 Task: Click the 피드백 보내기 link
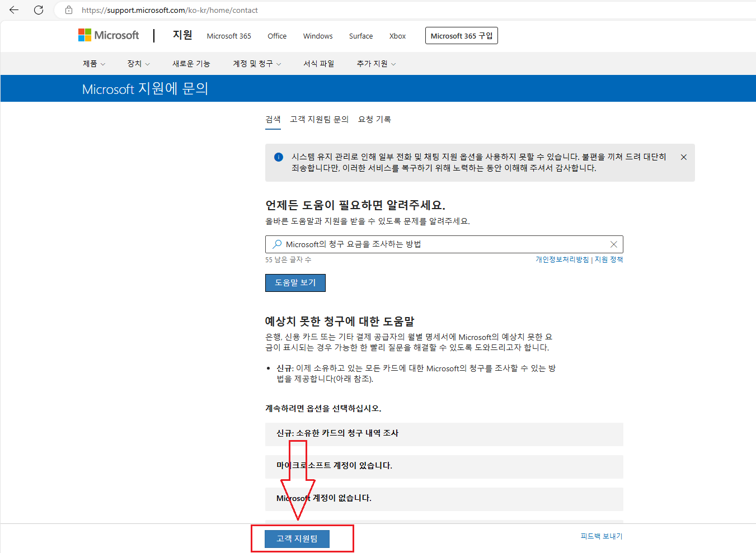pos(602,536)
